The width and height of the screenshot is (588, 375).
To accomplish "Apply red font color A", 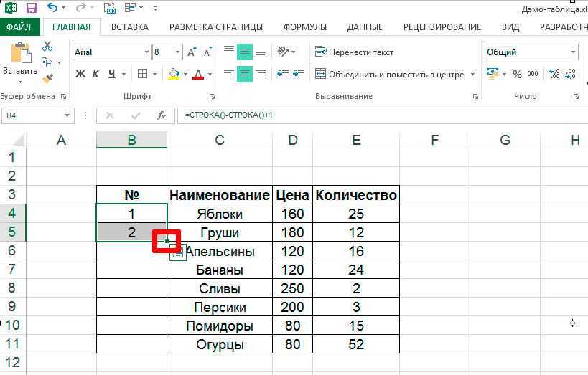I will tap(198, 74).
